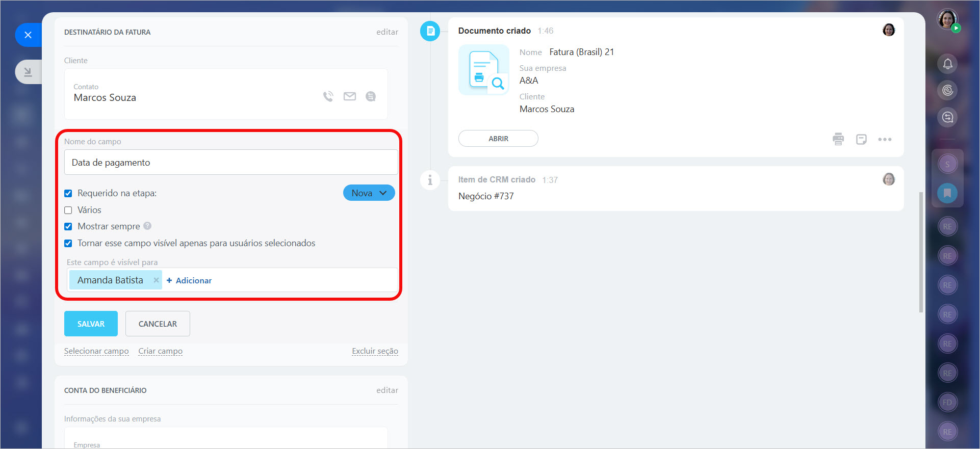
Task: Open the invoice document preview thumbnail
Action: click(x=484, y=70)
